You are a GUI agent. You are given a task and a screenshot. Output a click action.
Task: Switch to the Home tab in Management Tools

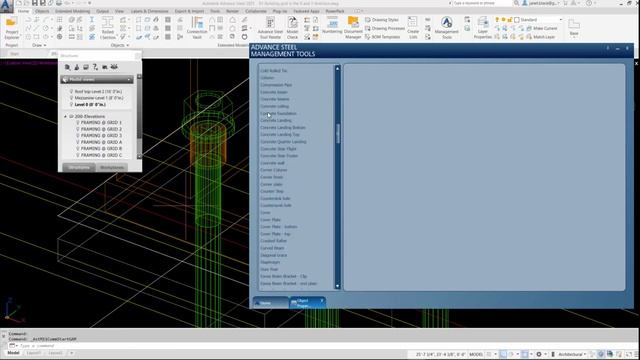[x=270, y=302]
